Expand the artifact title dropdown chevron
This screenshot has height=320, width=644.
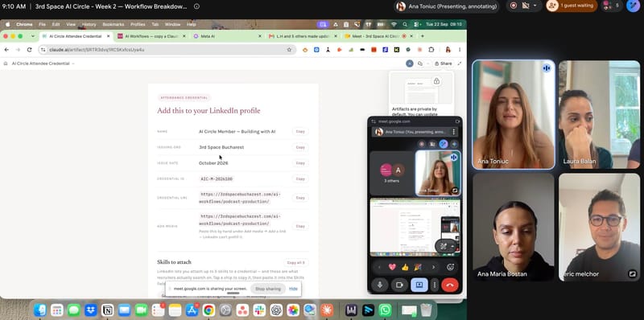tap(73, 64)
